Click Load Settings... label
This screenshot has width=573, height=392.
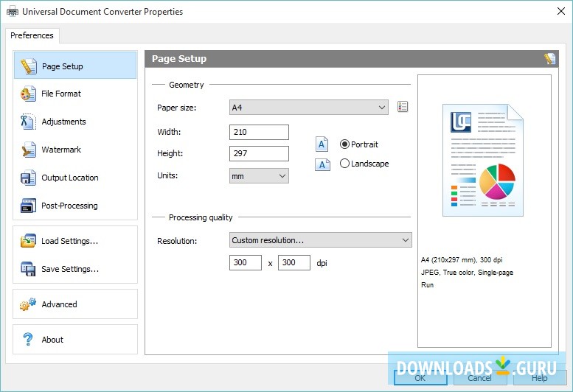(70, 241)
